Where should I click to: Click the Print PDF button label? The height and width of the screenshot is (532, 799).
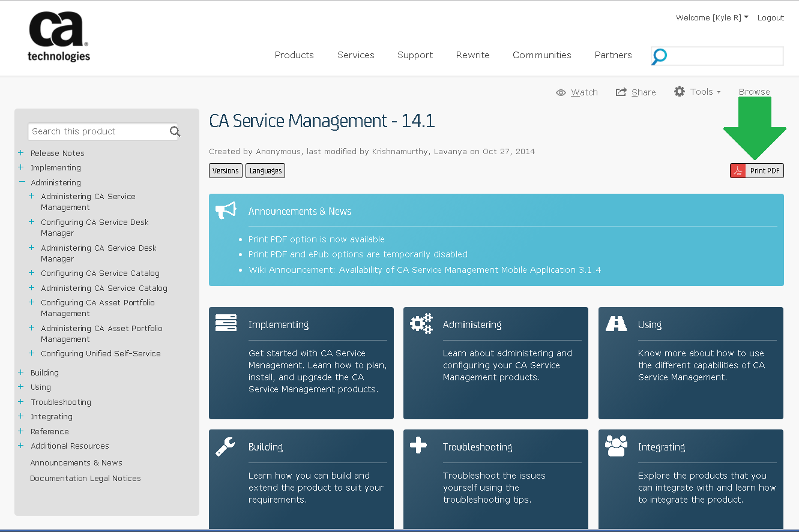point(765,171)
